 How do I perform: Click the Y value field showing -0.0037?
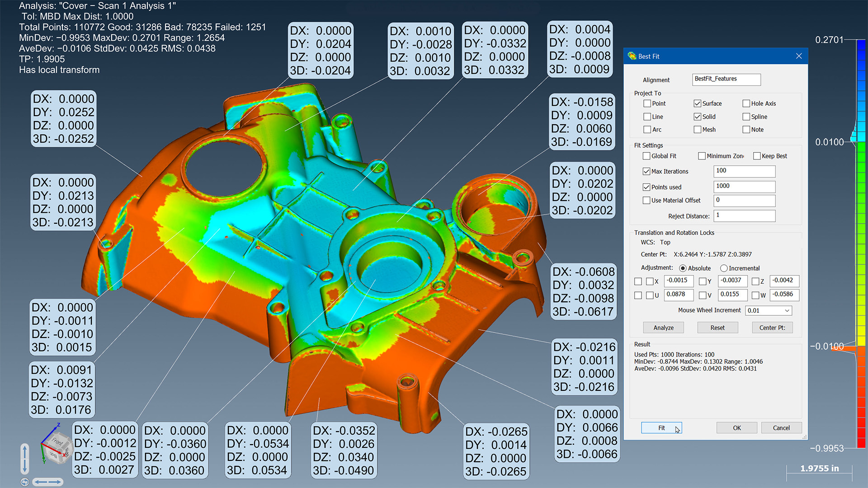coord(733,281)
